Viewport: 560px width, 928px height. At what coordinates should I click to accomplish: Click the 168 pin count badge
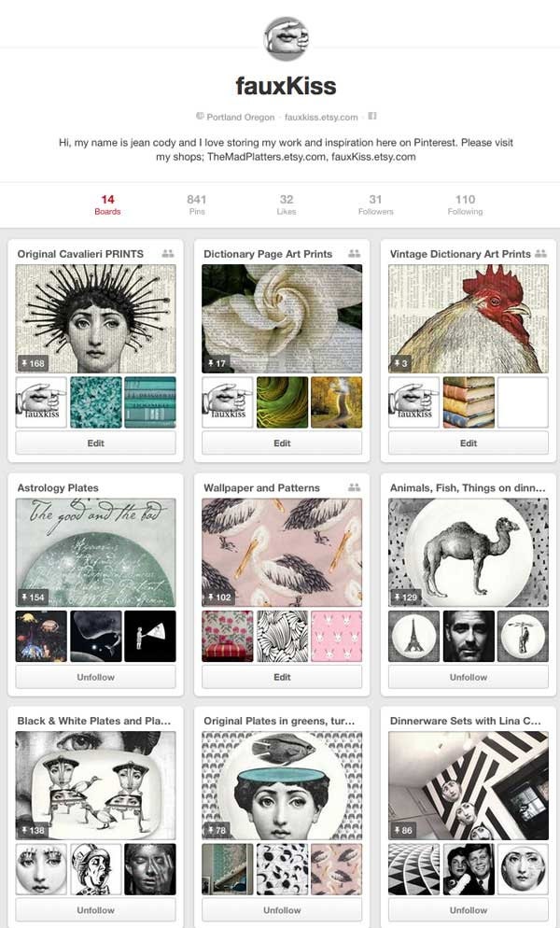pyautogui.click(x=34, y=363)
